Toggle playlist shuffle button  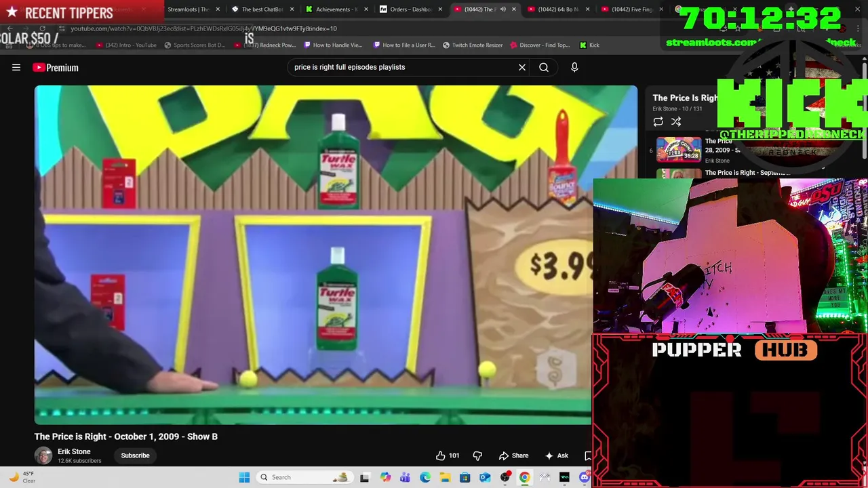click(676, 121)
